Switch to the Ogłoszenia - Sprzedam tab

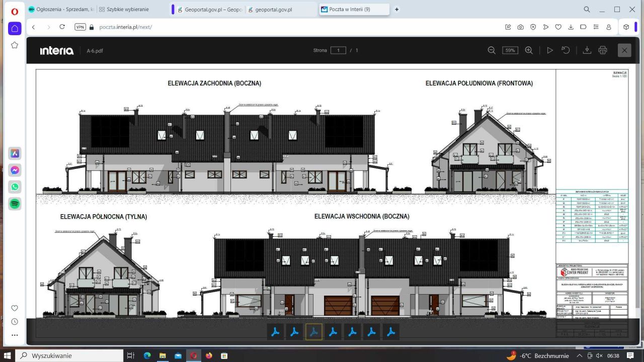point(60,10)
